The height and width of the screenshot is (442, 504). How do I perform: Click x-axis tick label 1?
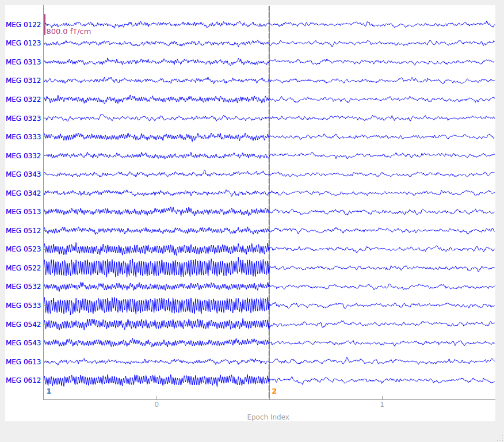click(x=382, y=405)
